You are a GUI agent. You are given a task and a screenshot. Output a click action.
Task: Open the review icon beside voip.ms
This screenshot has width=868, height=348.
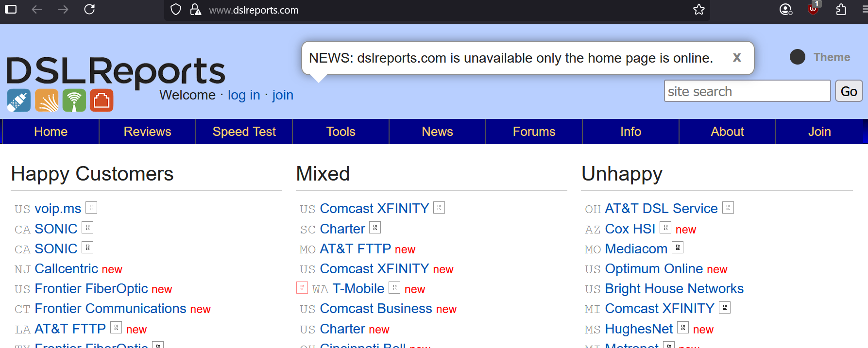[x=91, y=208]
